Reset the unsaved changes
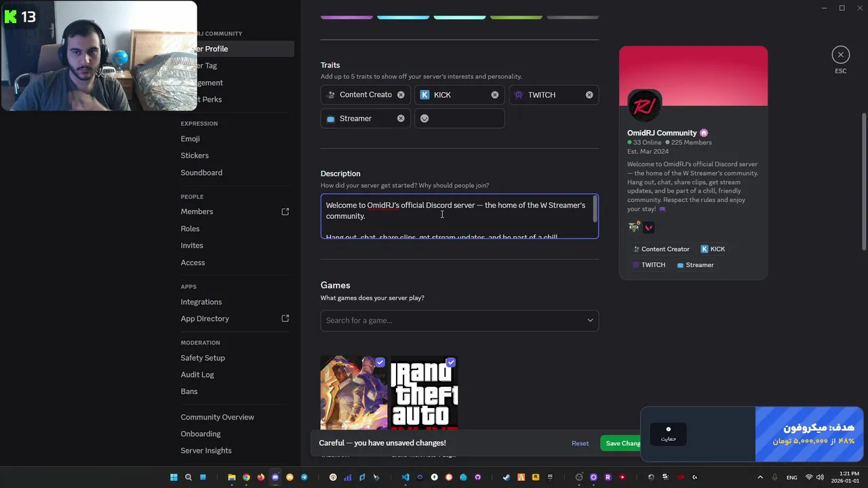The image size is (868, 488). pos(580,443)
